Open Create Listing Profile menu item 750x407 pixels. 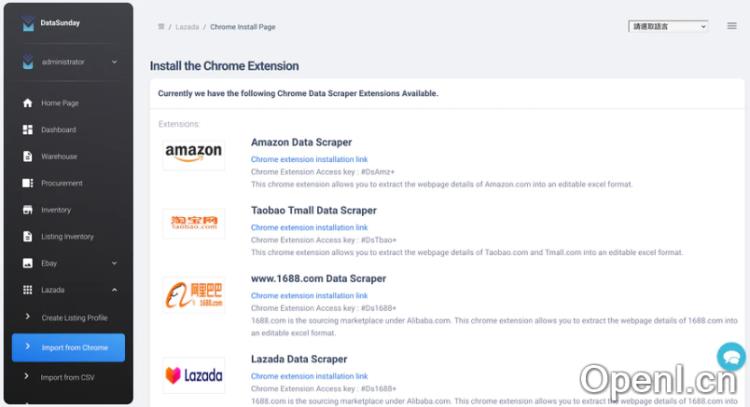(74, 317)
